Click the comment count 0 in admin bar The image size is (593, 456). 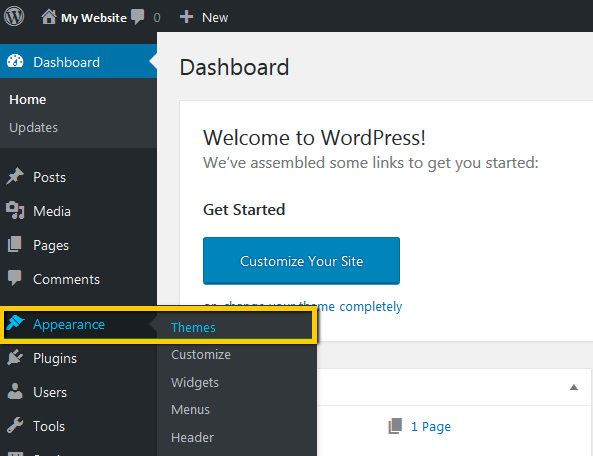click(157, 17)
